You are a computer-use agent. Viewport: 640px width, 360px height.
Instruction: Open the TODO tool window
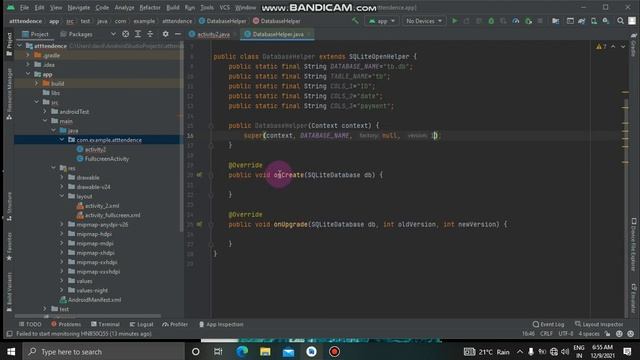[30, 324]
